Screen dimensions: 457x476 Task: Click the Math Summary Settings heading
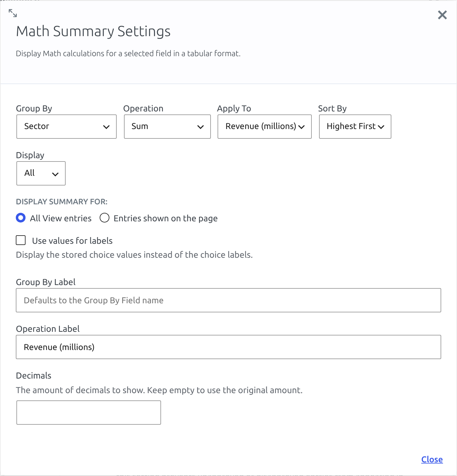pyautogui.click(x=93, y=31)
